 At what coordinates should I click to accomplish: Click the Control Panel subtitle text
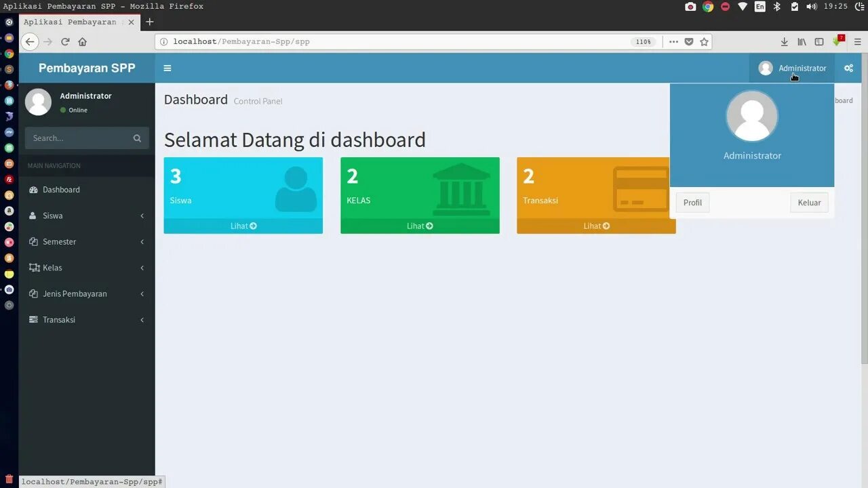point(258,101)
